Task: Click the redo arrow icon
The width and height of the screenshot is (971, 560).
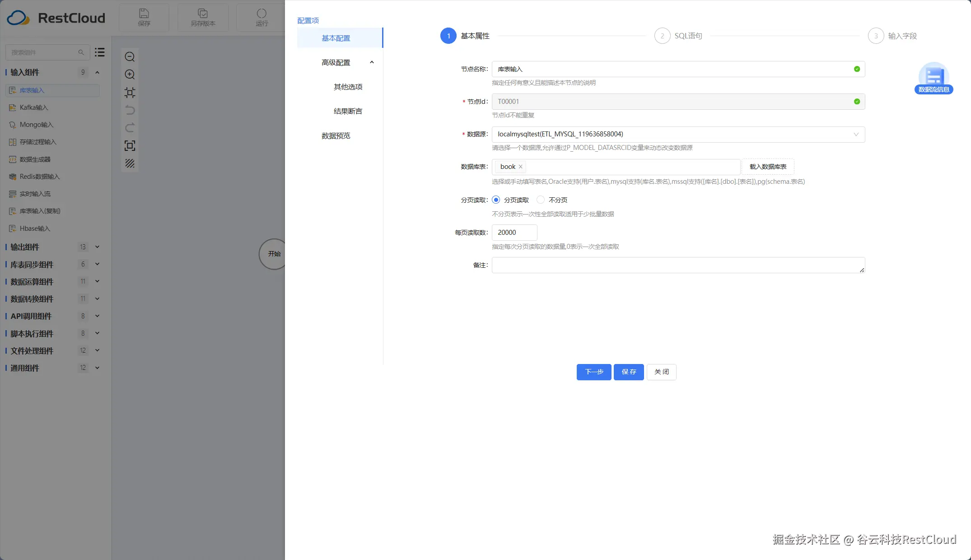Action: pyautogui.click(x=130, y=128)
